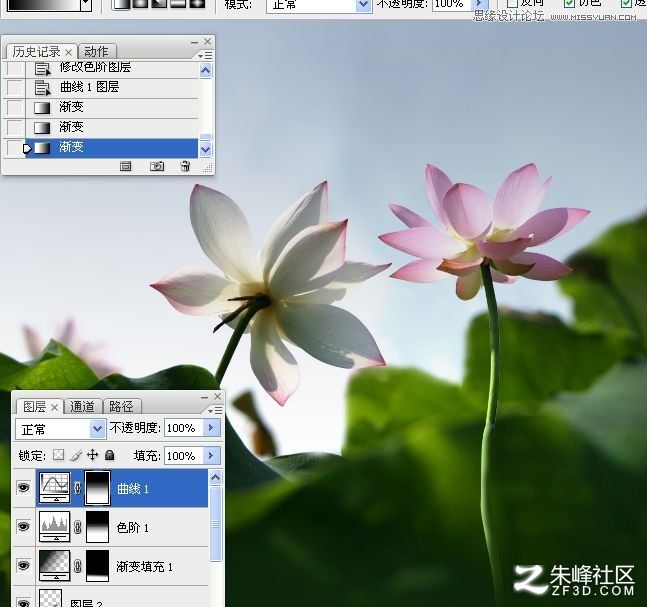Select the 修改色阶图层 history state

[112, 68]
